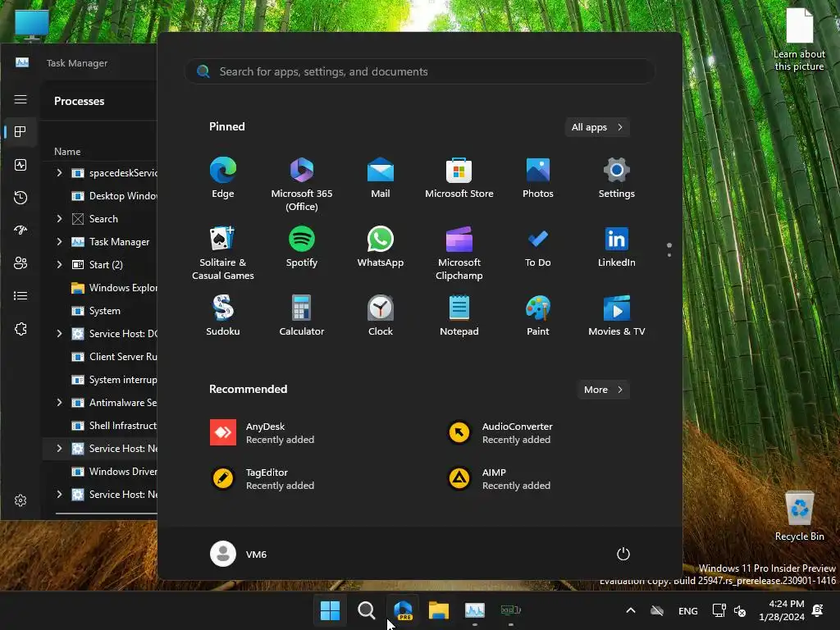Switch to Performance tab in Task Manager
The image size is (840, 630).
pos(21,165)
